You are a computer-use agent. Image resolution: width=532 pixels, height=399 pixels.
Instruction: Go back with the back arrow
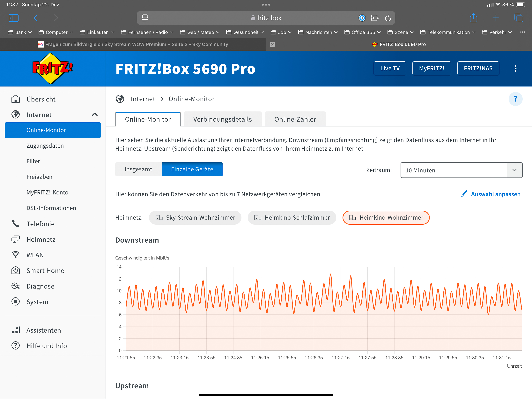[x=36, y=18]
